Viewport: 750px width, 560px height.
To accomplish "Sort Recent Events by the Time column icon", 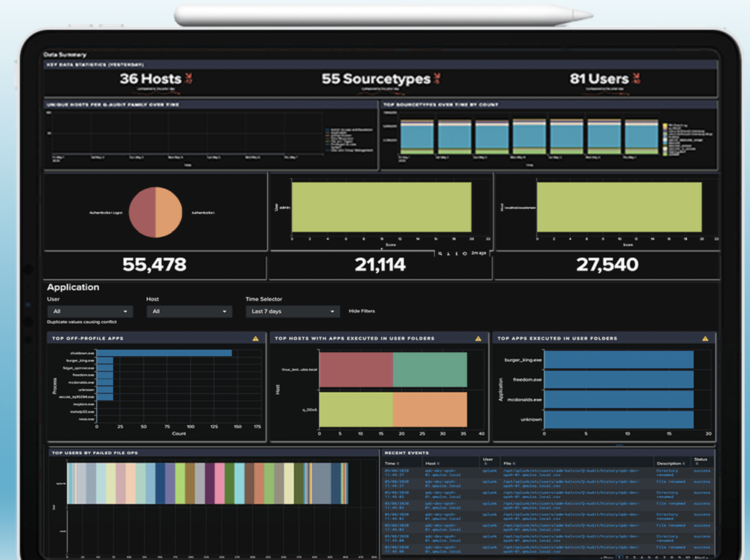I will [398, 463].
